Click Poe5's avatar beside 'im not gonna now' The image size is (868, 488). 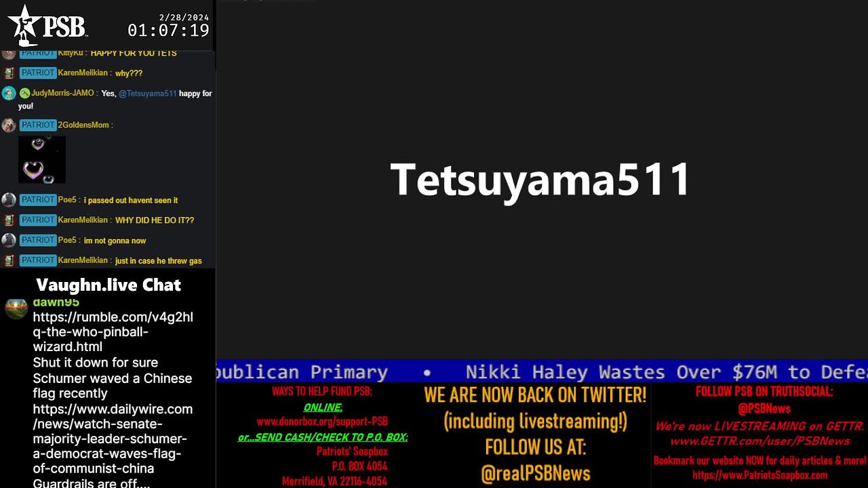click(9, 241)
